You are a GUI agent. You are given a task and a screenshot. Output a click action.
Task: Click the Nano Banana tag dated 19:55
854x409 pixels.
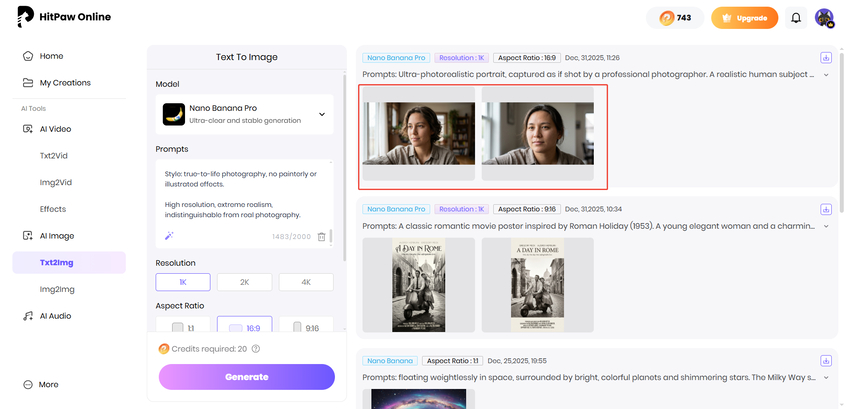tap(390, 361)
